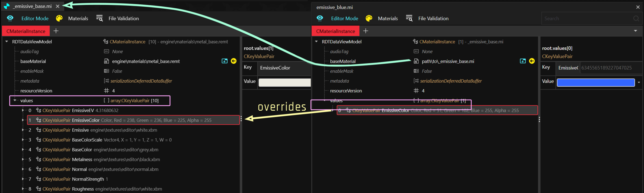The image size is (644, 193).
Task: Open Materials palette icon in left panel
Action: tap(59, 18)
